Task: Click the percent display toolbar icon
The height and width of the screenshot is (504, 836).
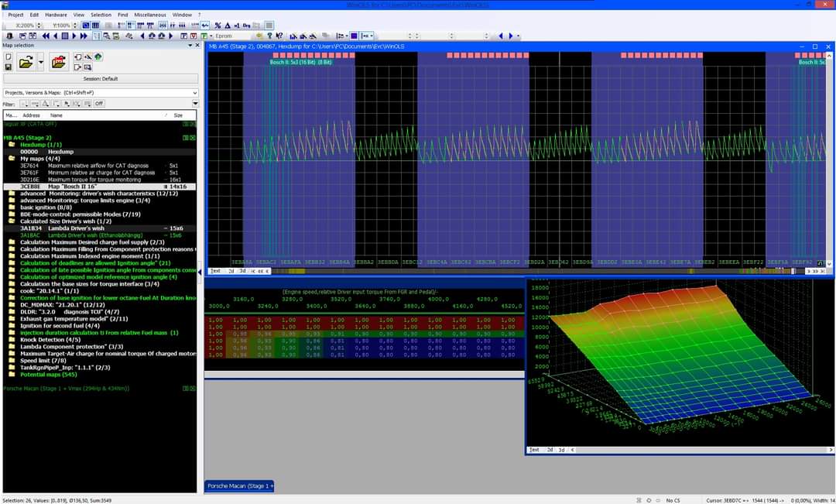Action: pyautogui.click(x=218, y=26)
